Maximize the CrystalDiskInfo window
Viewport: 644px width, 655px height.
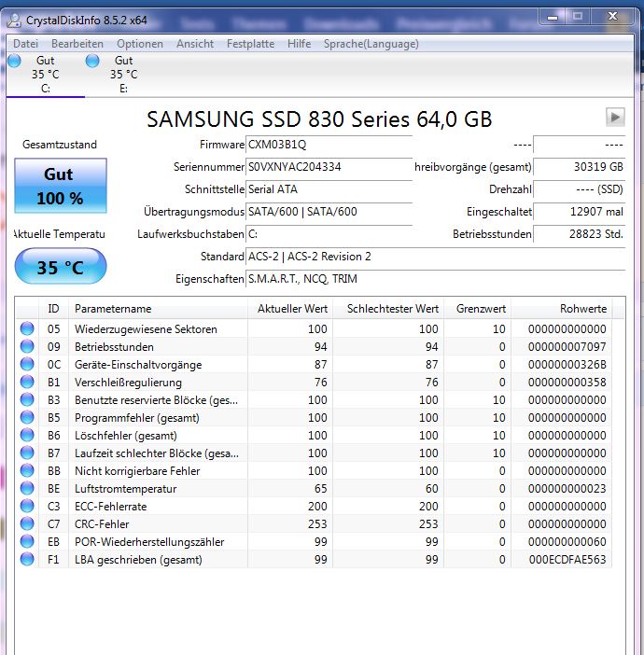point(578,17)
